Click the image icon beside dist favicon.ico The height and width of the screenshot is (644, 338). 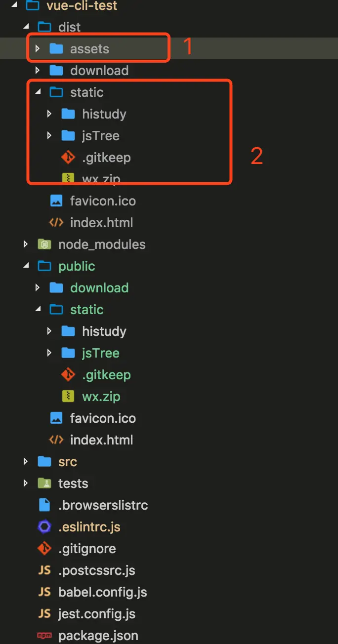coord(56,201)
